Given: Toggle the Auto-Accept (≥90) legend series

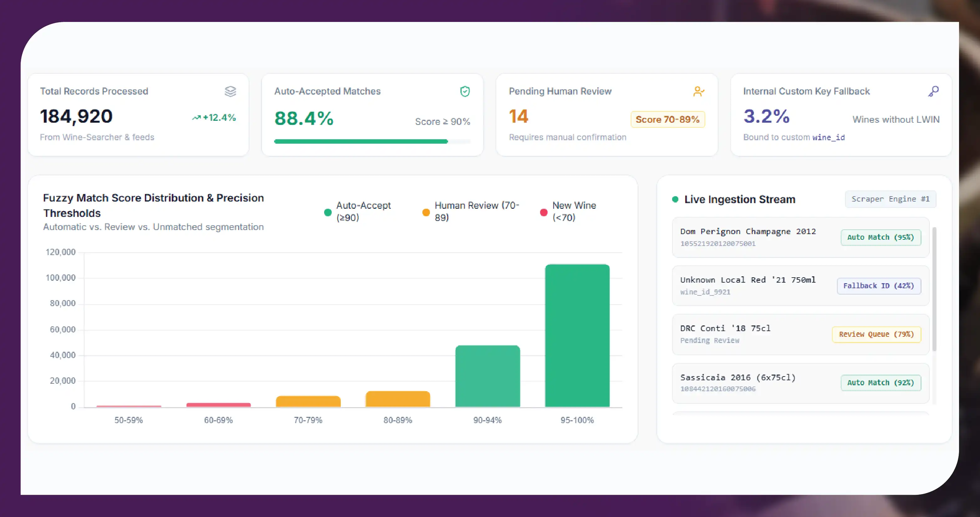Looking at the screenshot, I should (357, 212).
